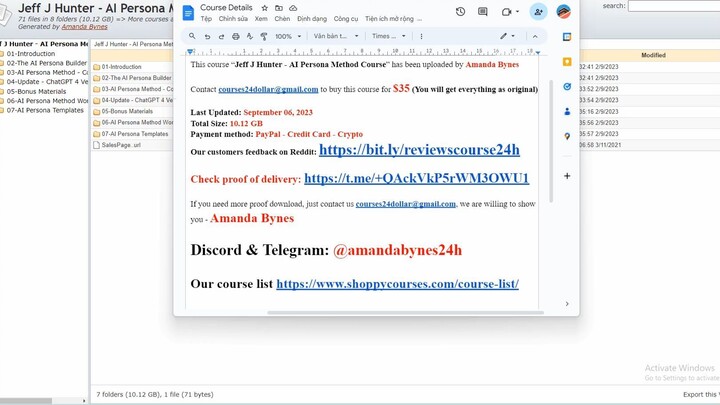Viewport: 720px width, 405px height.
Task: Click the shoppycourses.com course list link
Action: [x=397, y=284]
